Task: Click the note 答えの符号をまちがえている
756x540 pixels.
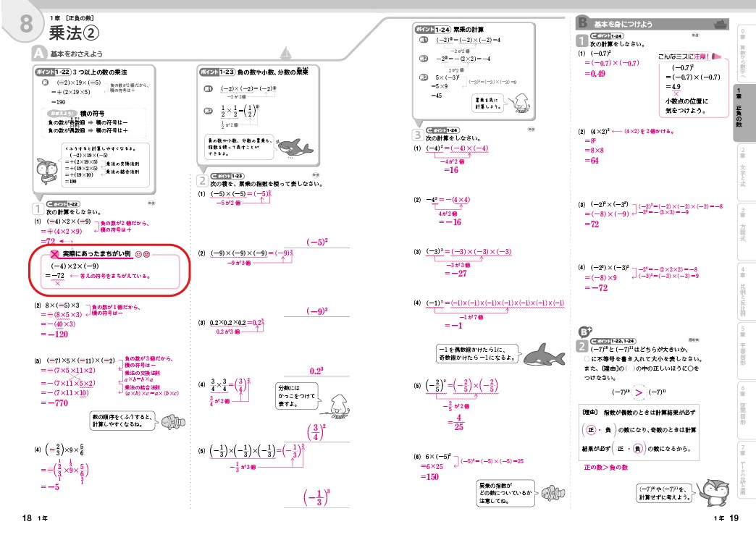Action: click(115, 277)
